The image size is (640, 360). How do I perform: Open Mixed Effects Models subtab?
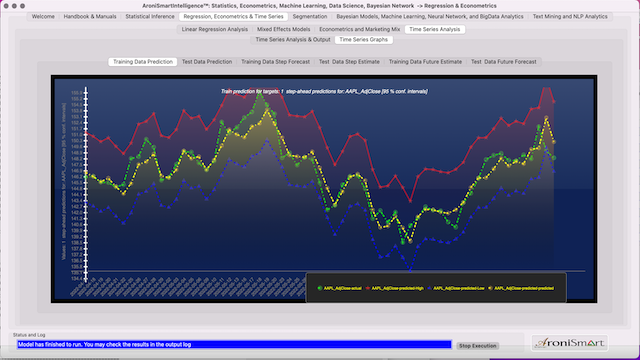coord(284,29)
